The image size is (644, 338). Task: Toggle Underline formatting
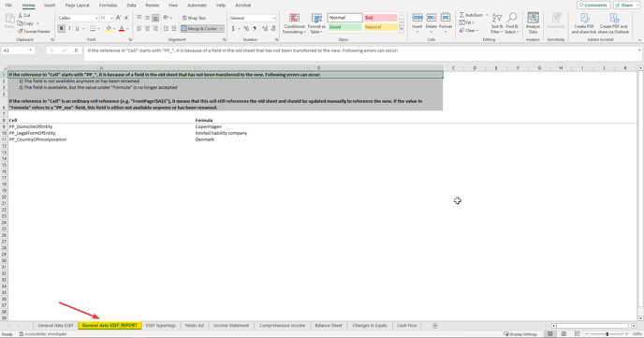tap(77, 29)
